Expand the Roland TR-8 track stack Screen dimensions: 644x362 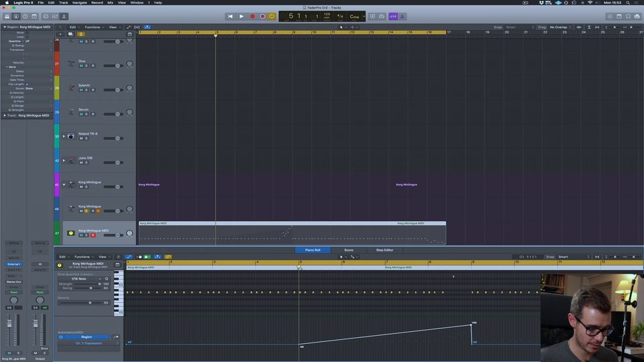click(x=64, y=136)
